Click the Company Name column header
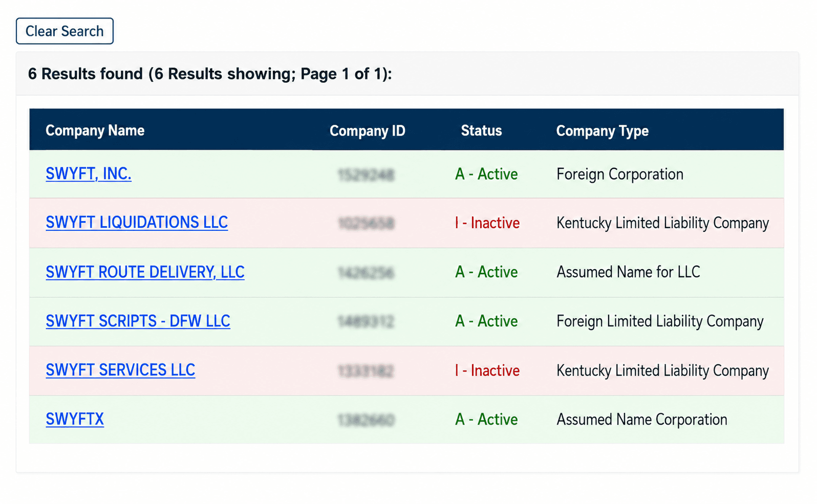The image size is (817, 504). click(95, 130)
